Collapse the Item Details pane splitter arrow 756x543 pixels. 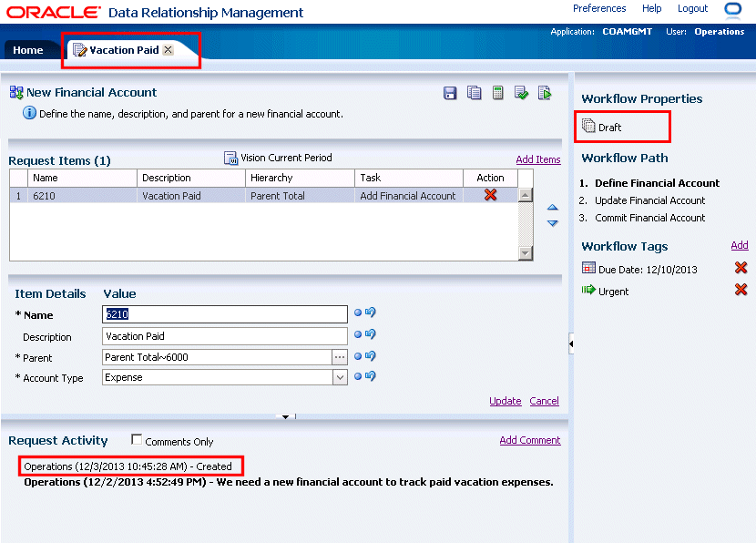[285, 416]
